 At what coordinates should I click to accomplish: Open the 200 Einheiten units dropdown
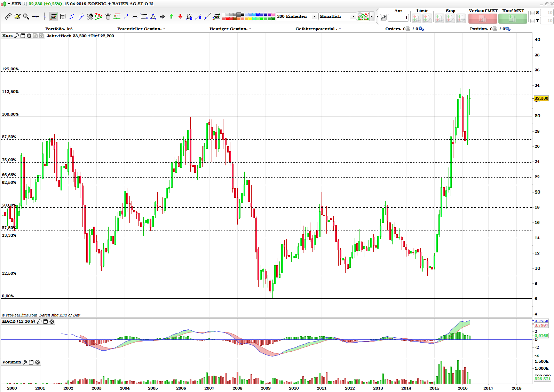pyautogui.click(x=297, y=16)
